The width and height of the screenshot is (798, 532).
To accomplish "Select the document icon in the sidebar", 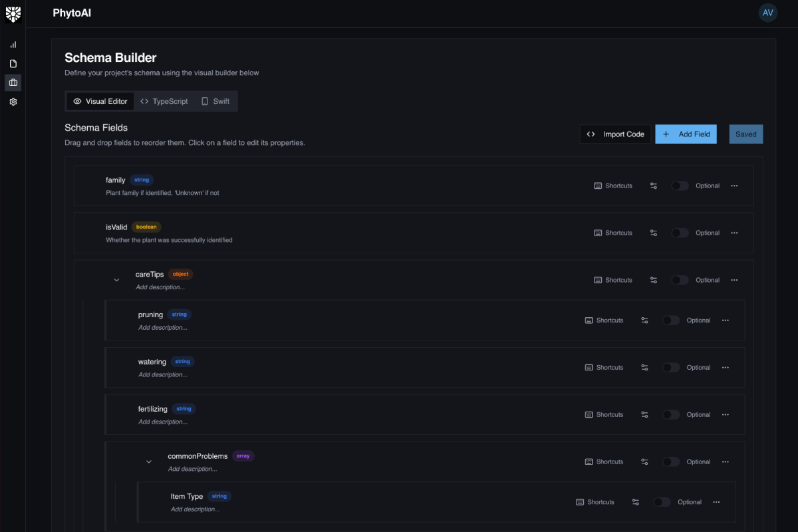I will click(x=13, y=63).
